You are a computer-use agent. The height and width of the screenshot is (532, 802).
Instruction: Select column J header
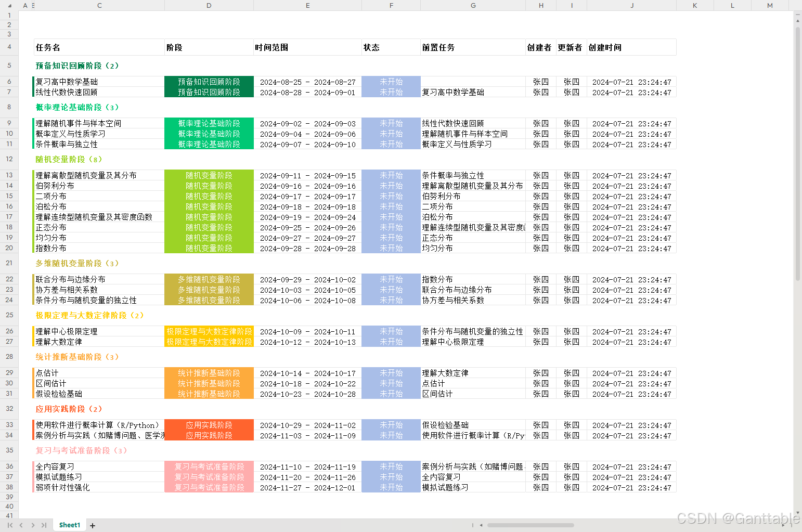632,5
